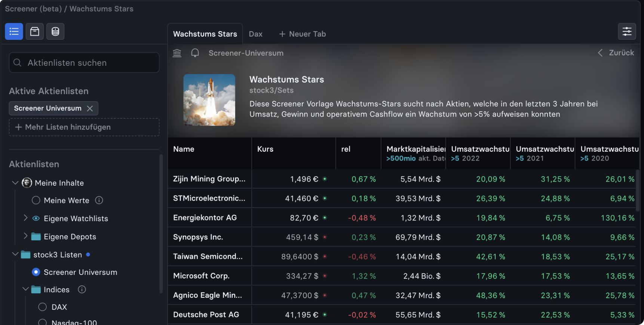Remove the Screener Universum list chip
This screenshot has width=644, height=325.
coord(90,108)
